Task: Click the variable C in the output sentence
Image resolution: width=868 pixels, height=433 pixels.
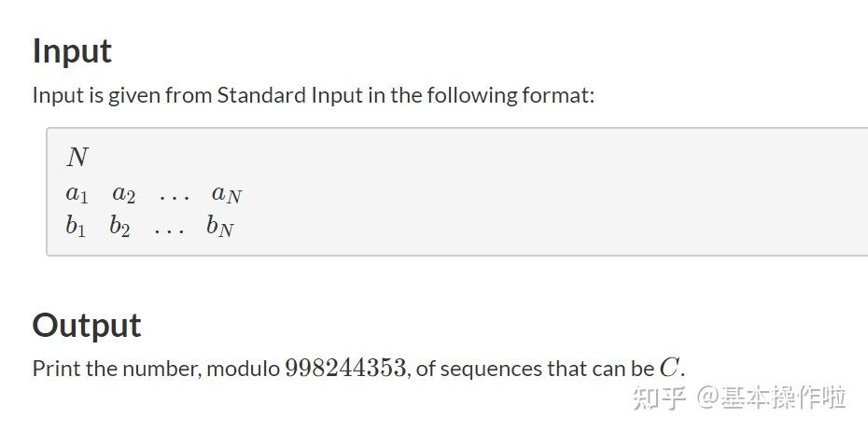Action: coord(668,368)
